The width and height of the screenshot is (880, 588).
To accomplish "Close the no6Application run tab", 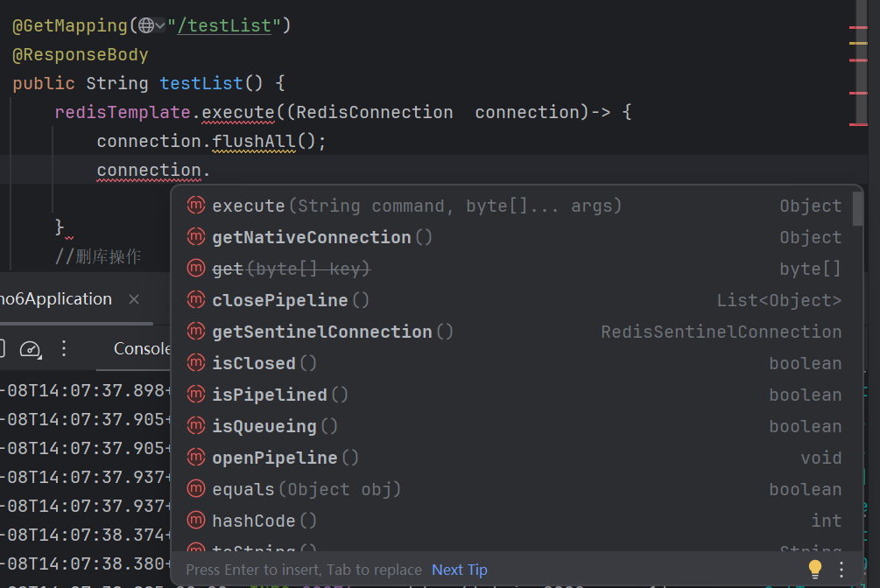I will [x=134, y=299].
